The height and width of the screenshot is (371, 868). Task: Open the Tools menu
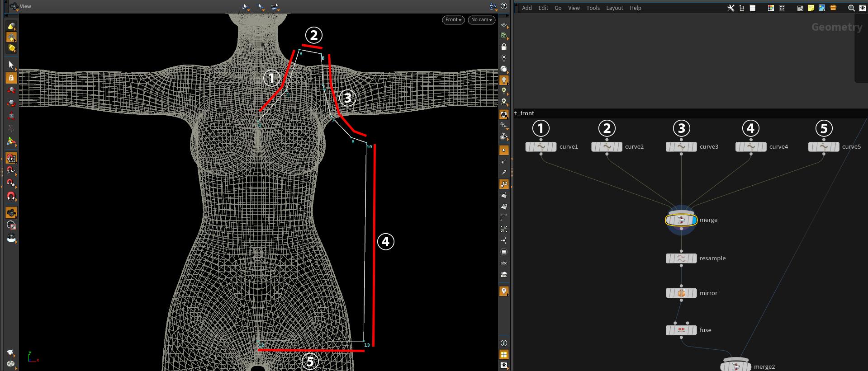tap(593, 8)
